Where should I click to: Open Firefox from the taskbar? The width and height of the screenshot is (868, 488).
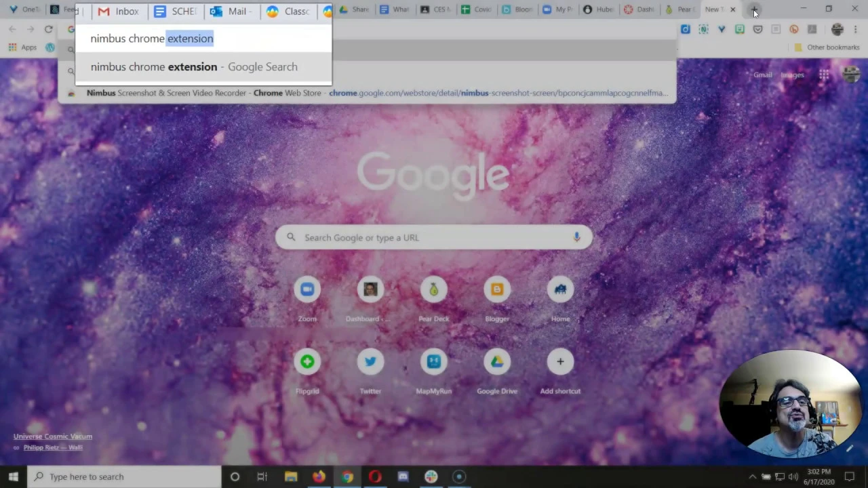click(319, 476)
